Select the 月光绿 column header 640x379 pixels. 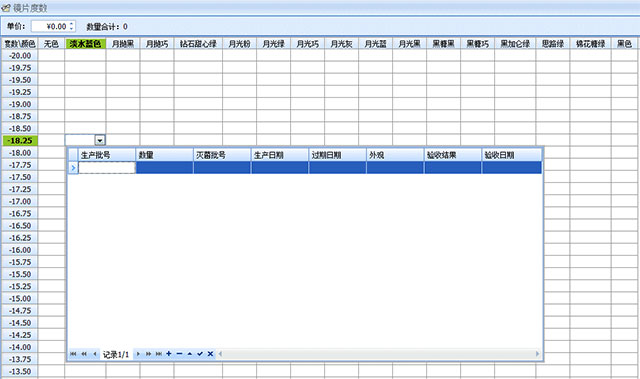tap(273, 44)
